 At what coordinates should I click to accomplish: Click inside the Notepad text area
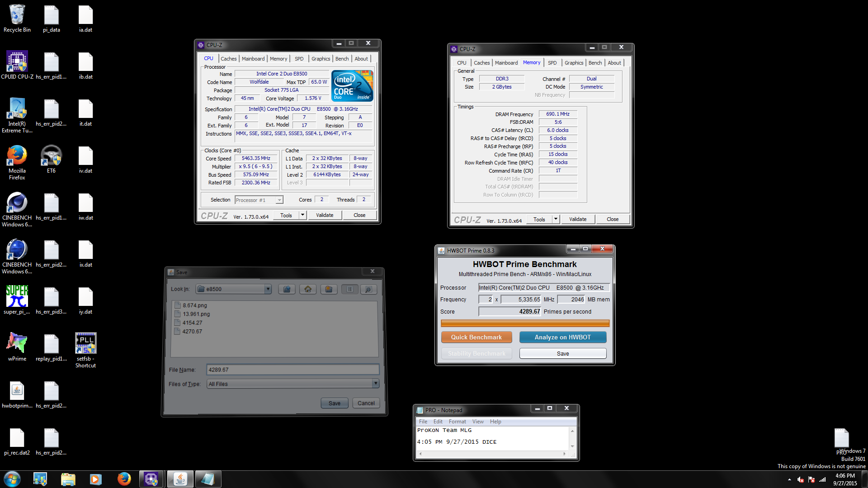[492, 438]
